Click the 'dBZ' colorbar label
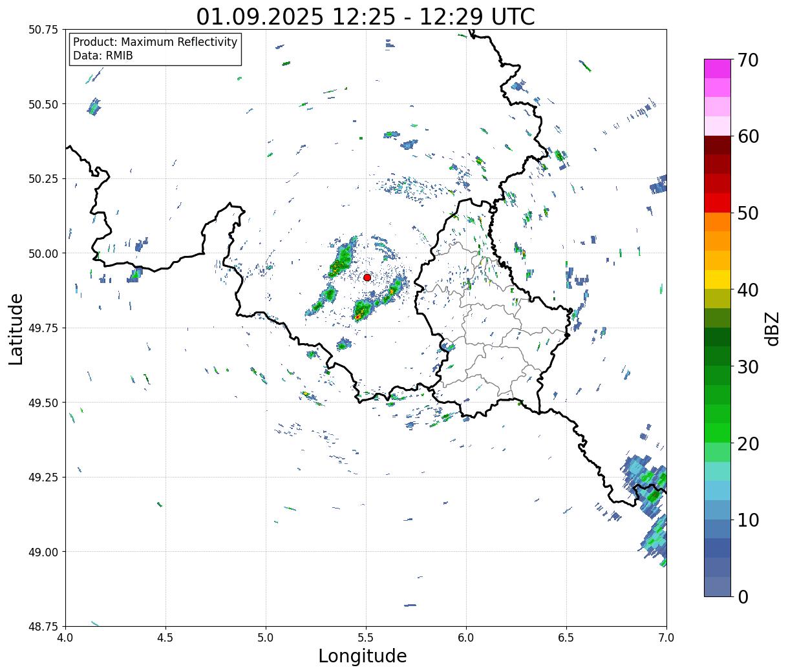This screenshot has width=788, height=672. [772, 328]
